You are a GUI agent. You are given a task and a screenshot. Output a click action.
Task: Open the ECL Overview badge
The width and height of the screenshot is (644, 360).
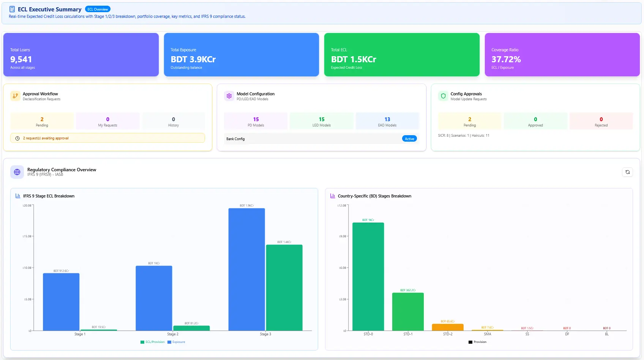98,9
